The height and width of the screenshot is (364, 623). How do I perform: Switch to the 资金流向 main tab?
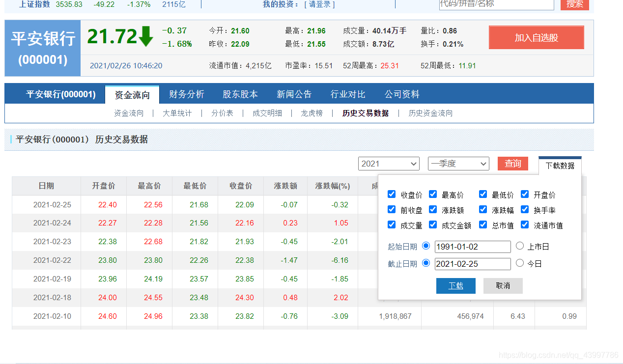tap(132, 94)
